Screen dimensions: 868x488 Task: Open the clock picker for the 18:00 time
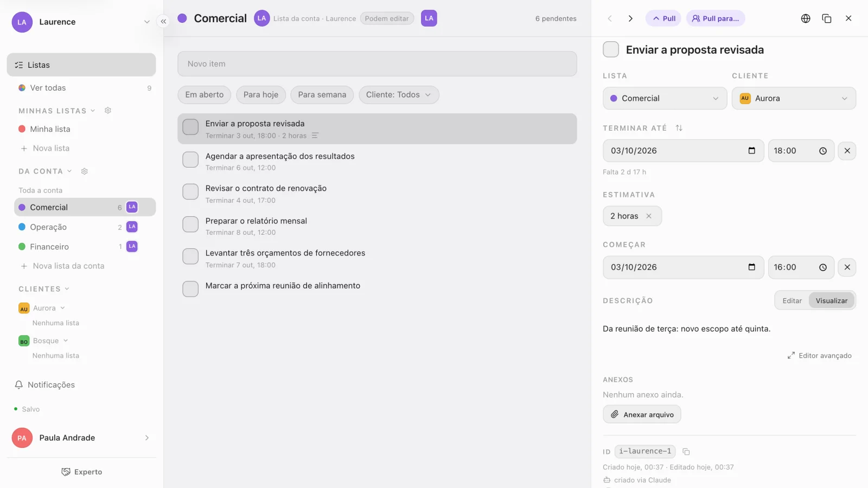(x=823, y=151)
